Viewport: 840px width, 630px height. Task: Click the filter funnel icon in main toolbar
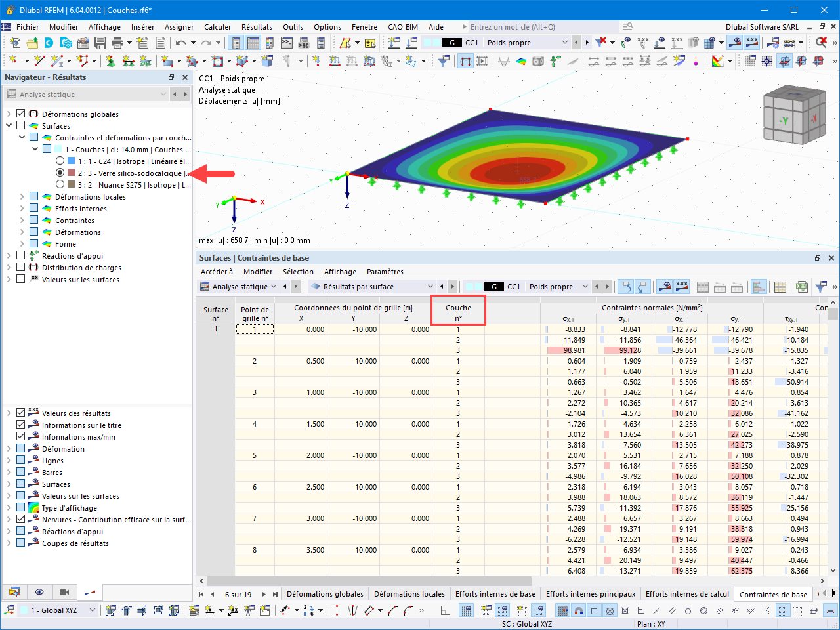(444, 61)
